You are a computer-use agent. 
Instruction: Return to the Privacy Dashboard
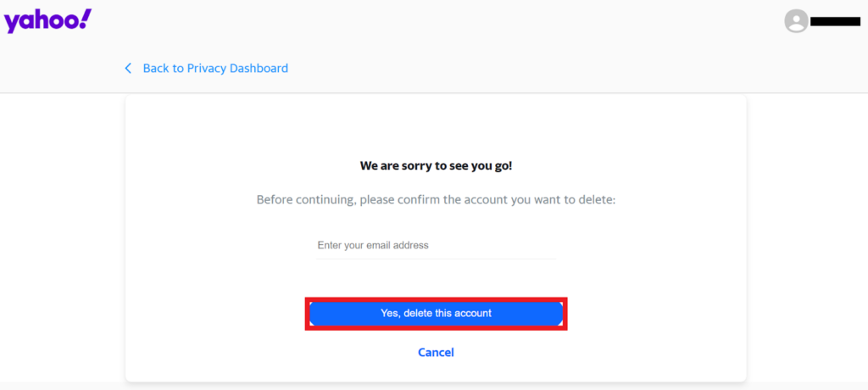click(215, 68)
